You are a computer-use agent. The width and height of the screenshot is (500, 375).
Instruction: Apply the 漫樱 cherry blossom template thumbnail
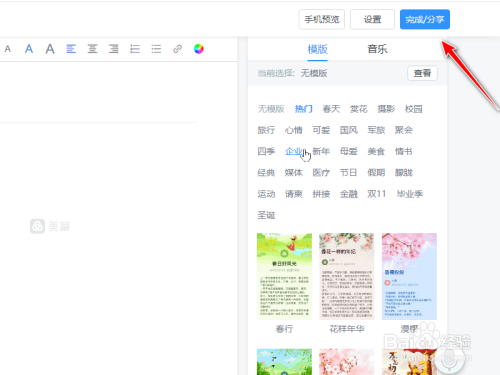click(x=409, y=276)
